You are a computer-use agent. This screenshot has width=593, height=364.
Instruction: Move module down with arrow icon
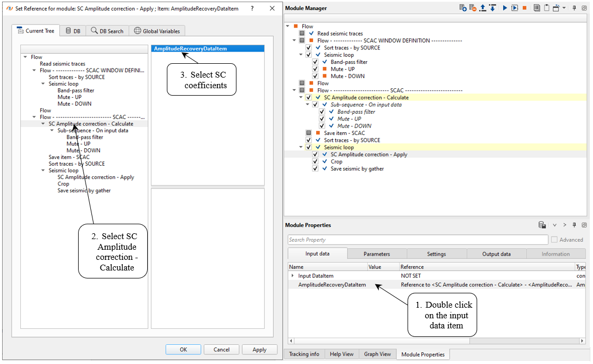coord(492,8)
